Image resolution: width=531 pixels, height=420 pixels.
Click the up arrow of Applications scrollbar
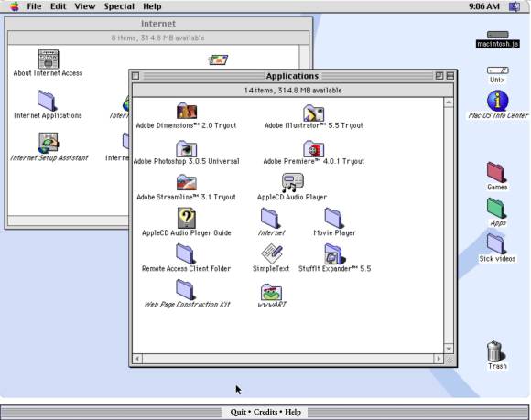(449, 102)
